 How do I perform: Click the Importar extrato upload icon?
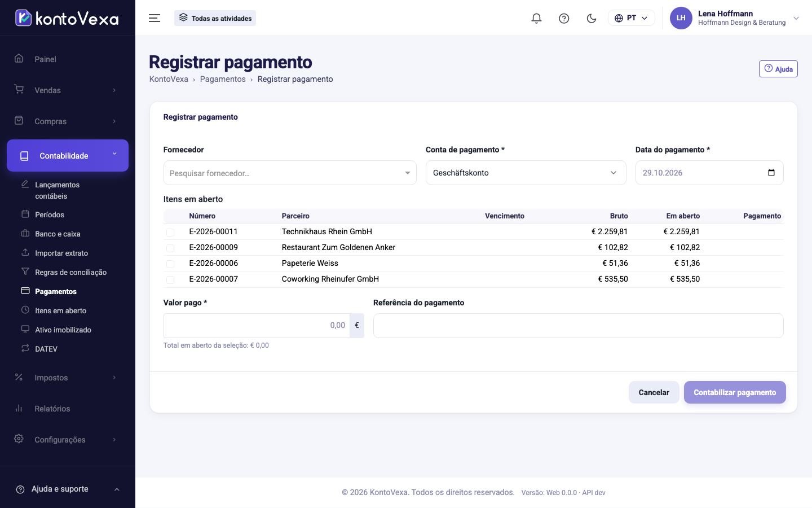click(25, 252)
